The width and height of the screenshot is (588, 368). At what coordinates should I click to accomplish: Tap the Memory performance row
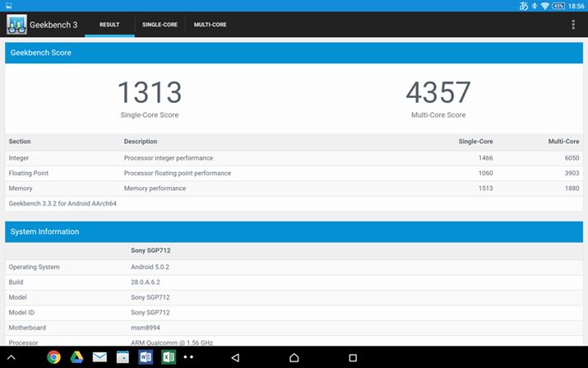click(x=294, y=189)
